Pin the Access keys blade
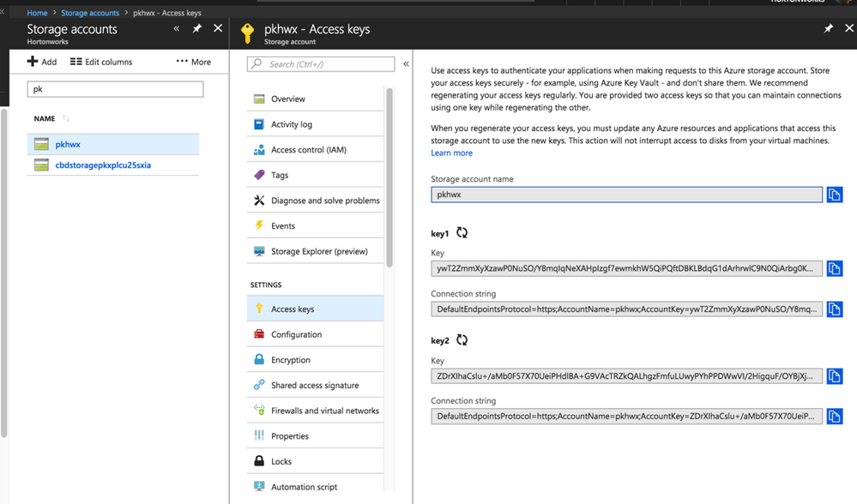 coord(828,28)
